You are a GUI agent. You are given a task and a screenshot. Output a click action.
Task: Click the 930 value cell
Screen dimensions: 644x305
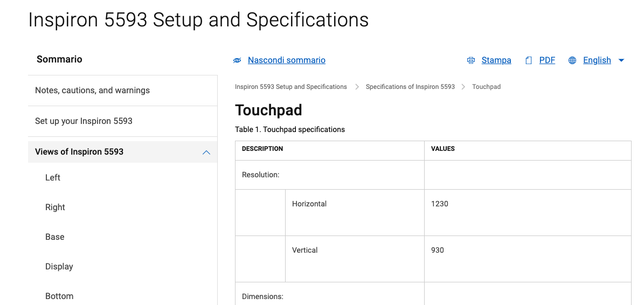[x=528, y=259]
